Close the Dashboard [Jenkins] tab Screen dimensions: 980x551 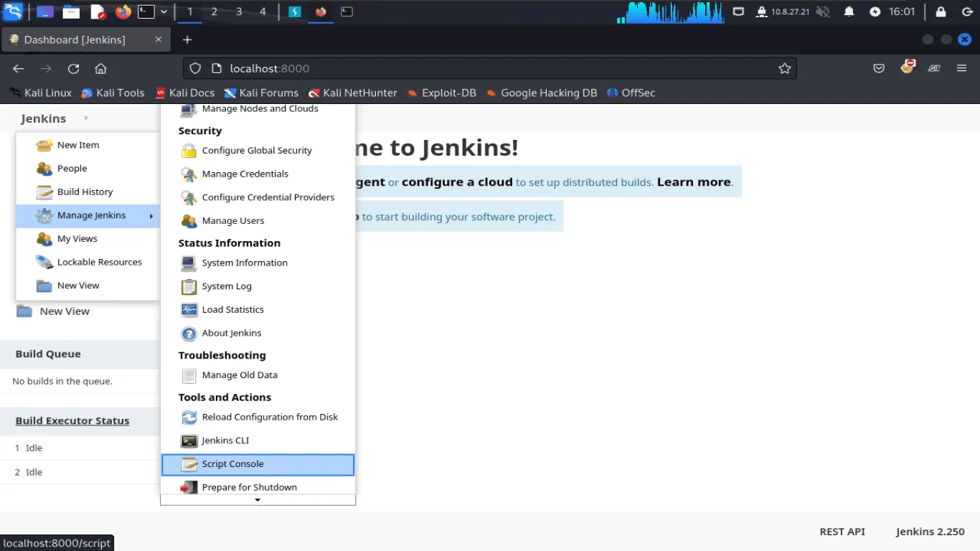(x=159, y=39)
